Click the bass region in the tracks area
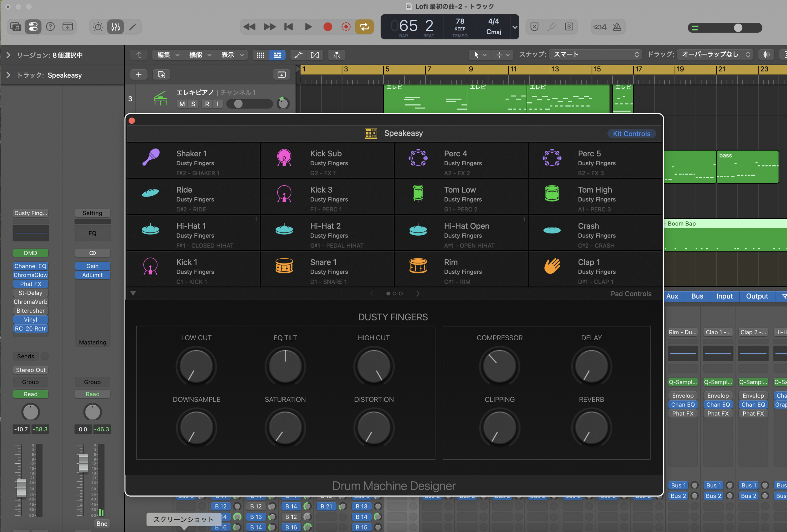The height and width of the screenshot is (532, 787). pos(747,167)
